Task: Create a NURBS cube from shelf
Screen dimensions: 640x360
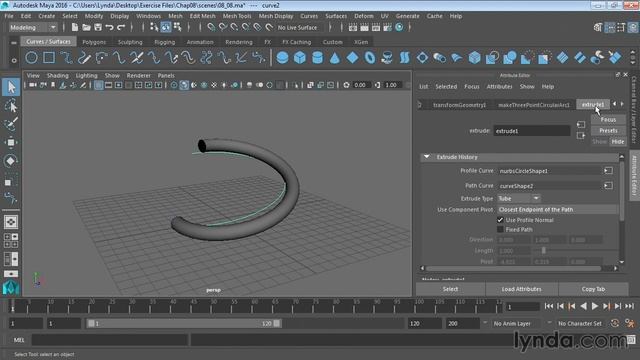Action: [300, 58]
